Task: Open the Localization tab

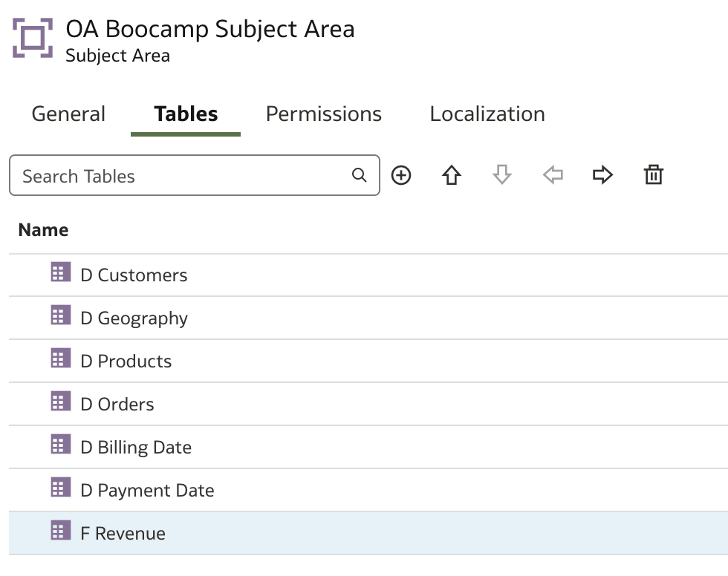Action: [x=487, y=114]
